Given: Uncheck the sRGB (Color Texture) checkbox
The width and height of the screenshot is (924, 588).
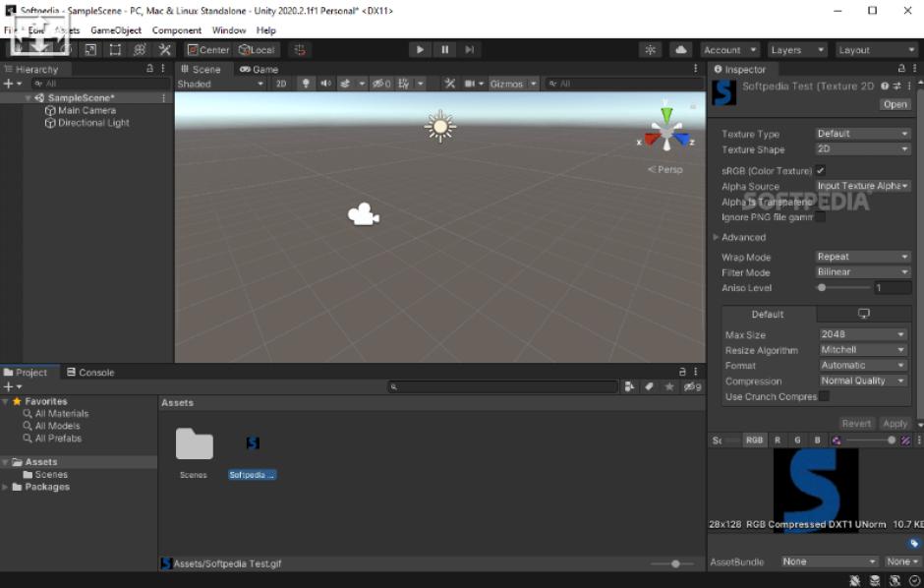Looking at the screenshot, I should 821,170.
